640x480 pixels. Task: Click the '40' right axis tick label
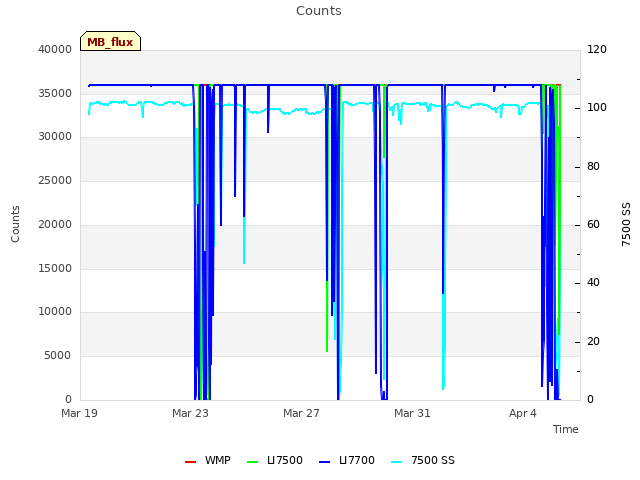[593, 282]
